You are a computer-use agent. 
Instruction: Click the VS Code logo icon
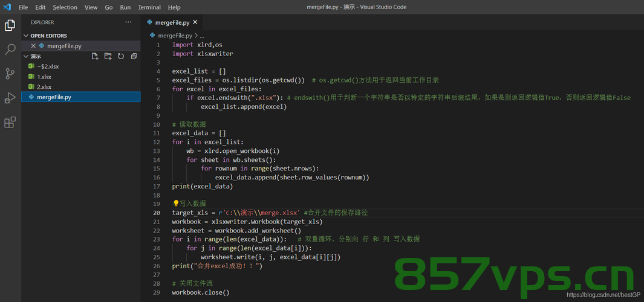(7, 7)
